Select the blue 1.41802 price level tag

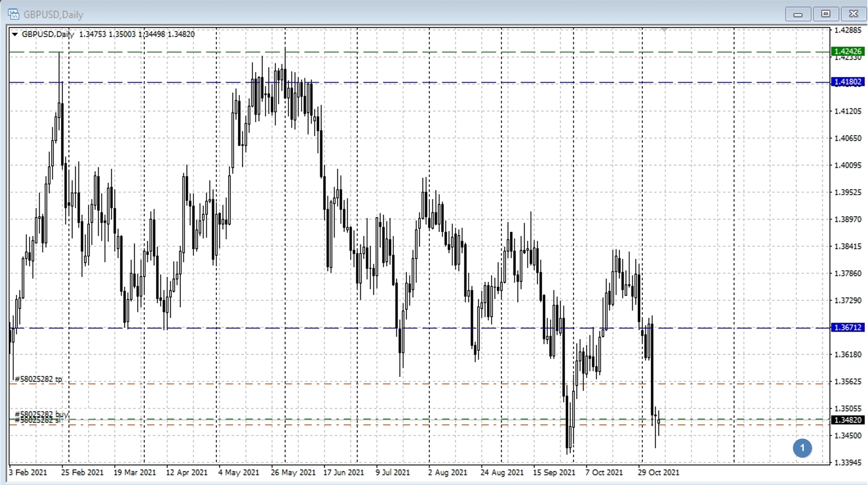[x=848, y=82]
